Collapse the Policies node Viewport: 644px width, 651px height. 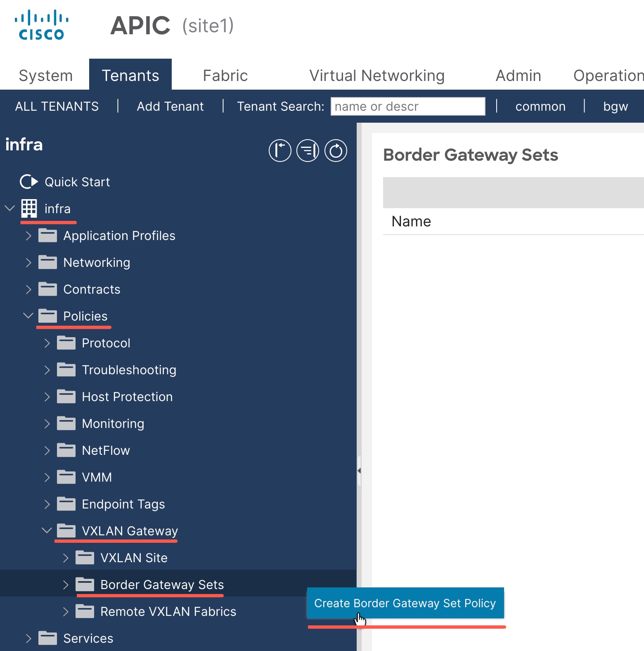click(x=28, y=316)
